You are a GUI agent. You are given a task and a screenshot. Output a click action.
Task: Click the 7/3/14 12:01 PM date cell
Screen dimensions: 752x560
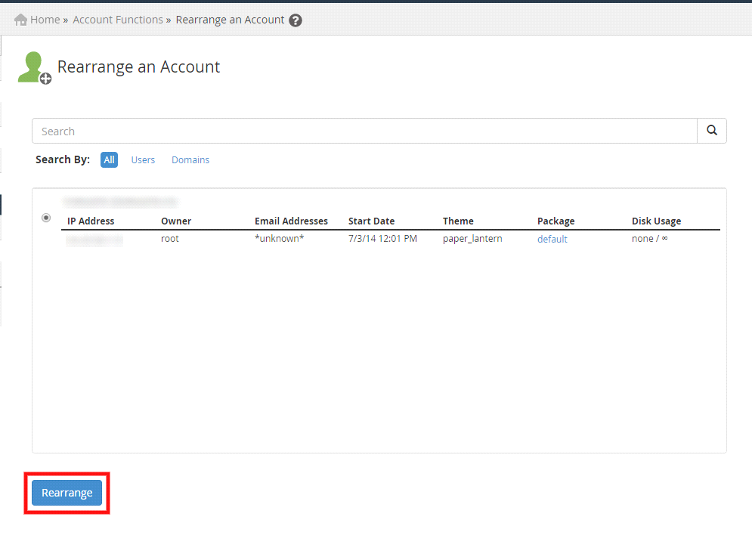pyautogui.click(x=382, y=238)
